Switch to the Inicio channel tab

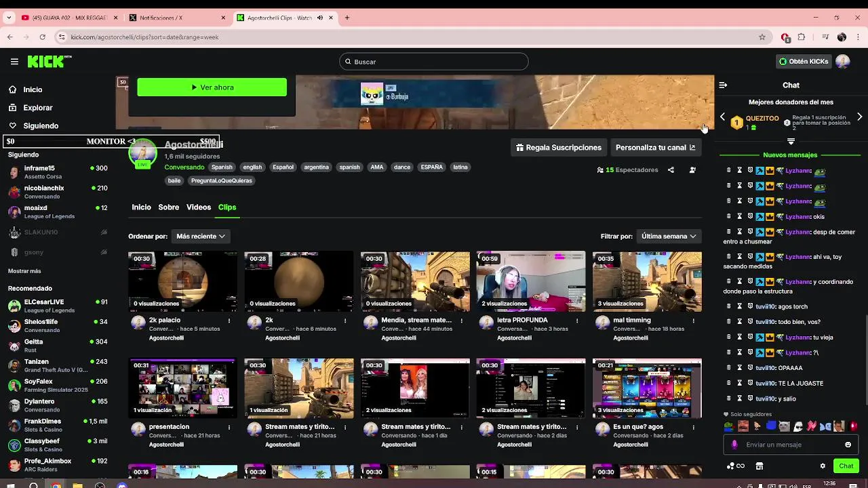(x=141, y=207)
